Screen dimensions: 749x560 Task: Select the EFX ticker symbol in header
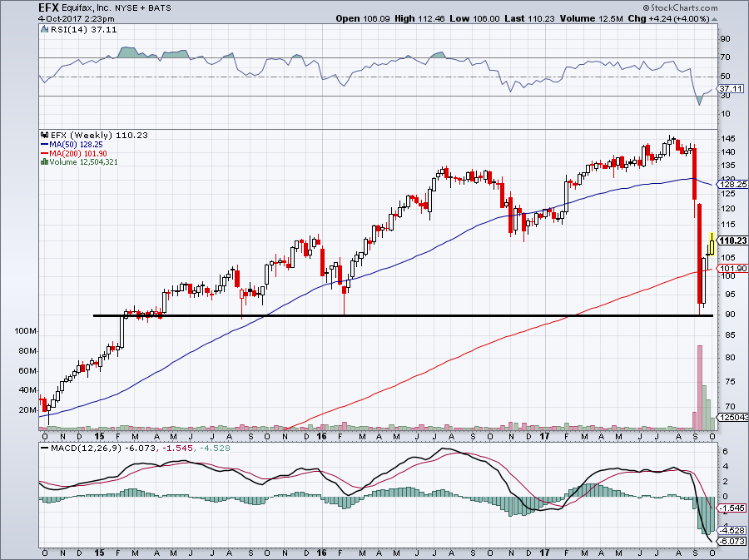49,7
